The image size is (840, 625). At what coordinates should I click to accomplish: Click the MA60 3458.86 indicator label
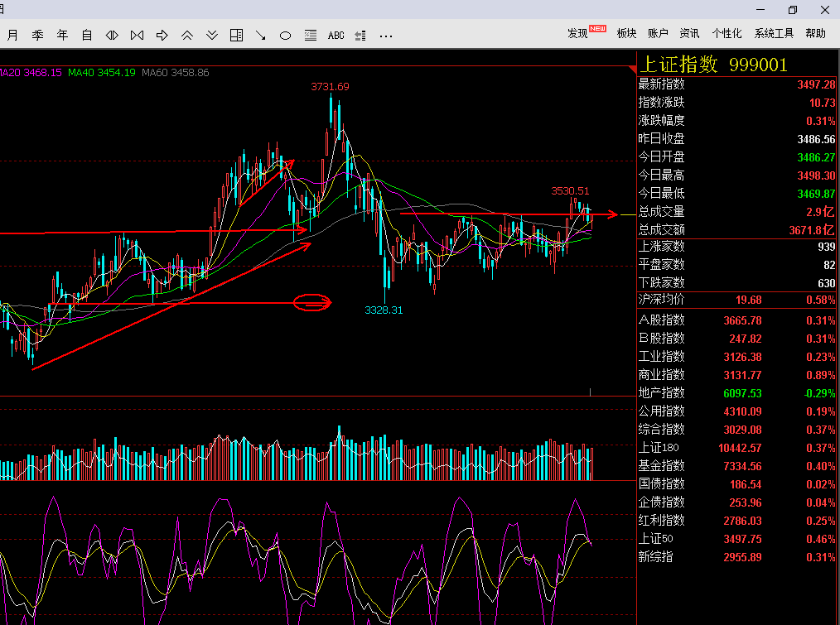click(x=175, y=72)
